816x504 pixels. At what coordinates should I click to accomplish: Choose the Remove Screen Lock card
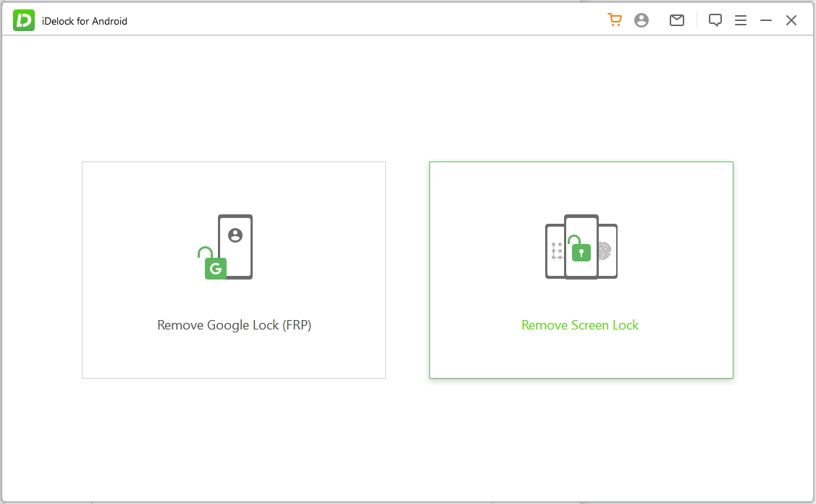coord(581,269)
